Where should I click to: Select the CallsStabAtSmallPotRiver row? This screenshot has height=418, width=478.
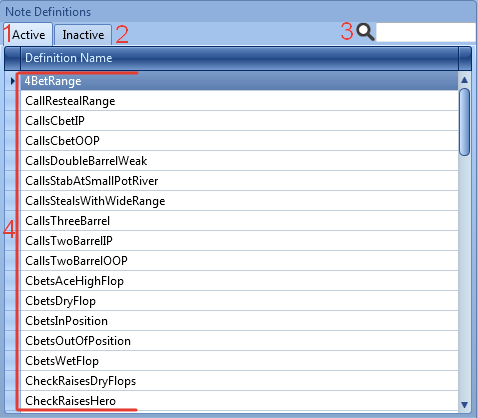[x=239, y=181]
